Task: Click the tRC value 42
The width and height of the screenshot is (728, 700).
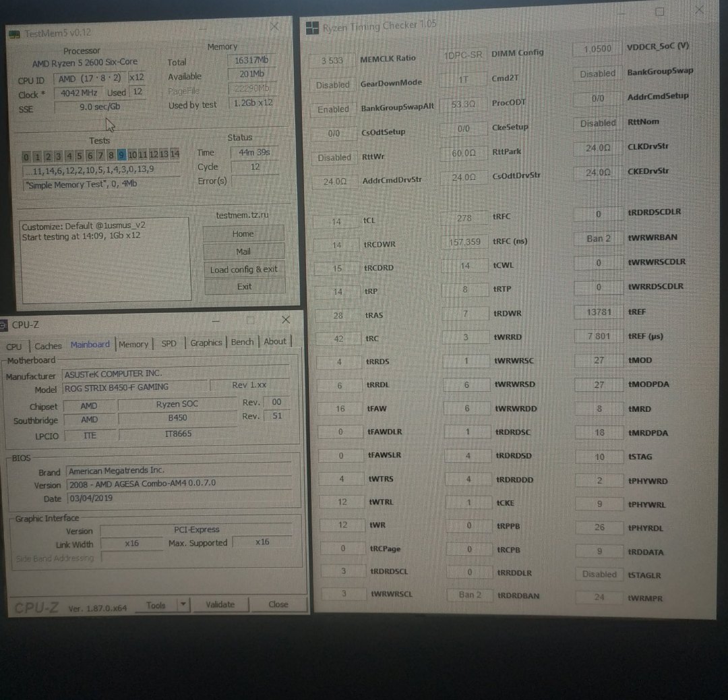Action: (338, 339)
